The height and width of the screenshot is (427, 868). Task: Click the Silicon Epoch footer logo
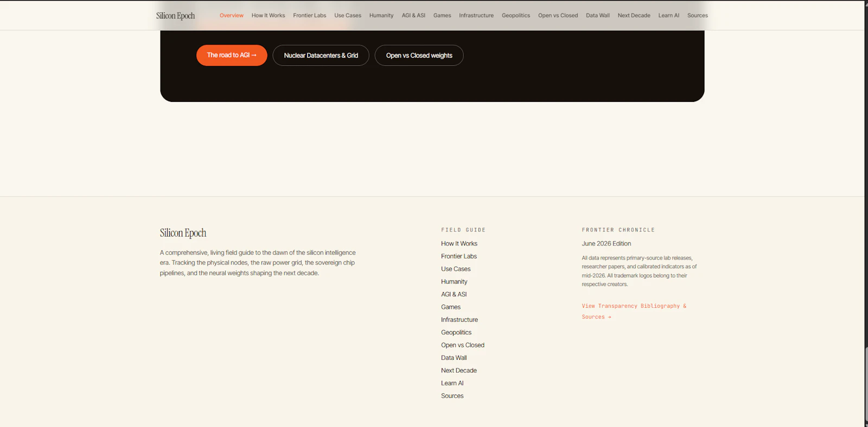183,233
